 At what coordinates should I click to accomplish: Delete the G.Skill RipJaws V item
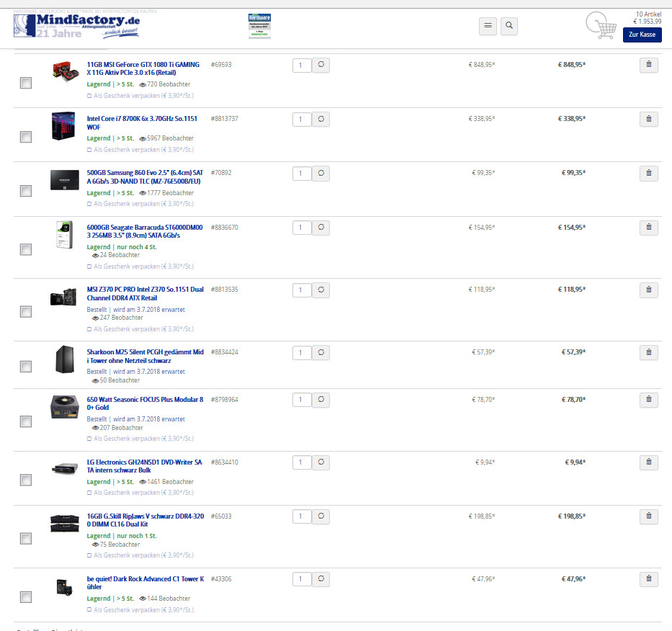pos(649,516)
